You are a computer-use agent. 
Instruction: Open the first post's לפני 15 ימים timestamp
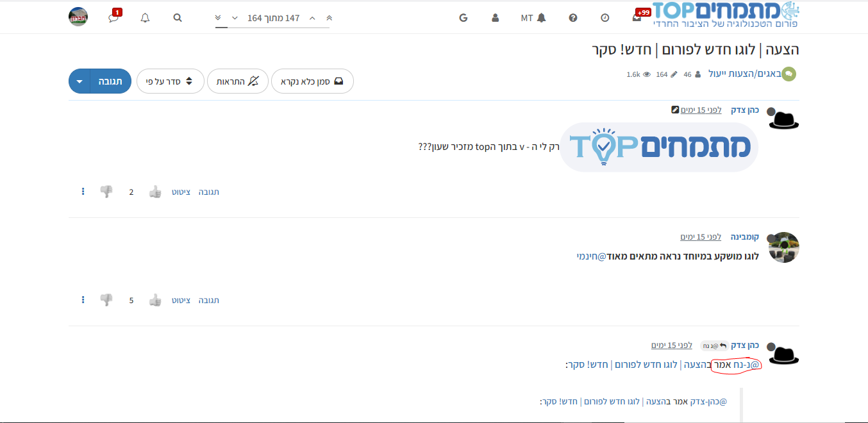(701, 110)
